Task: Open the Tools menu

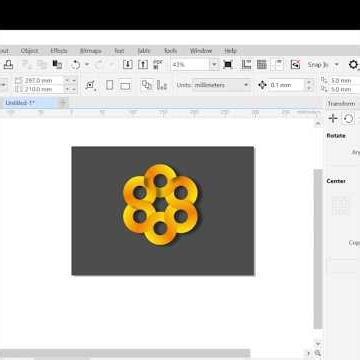Action: tap(170, 51)
